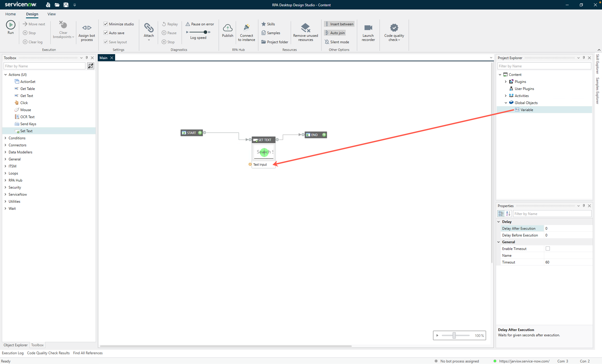Viewport: 602px width, 364px height.
Task: Open Code Quality Check Results tab
Action: click(48, 353)
